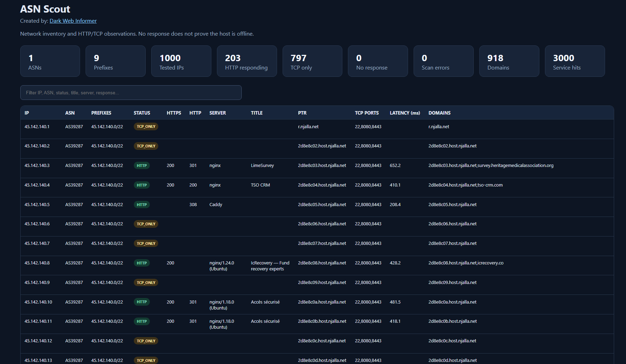Screen dimensions: 626x364
Task: Click the HTTP badge in LimeSurvey row
Action: [142, 166]
